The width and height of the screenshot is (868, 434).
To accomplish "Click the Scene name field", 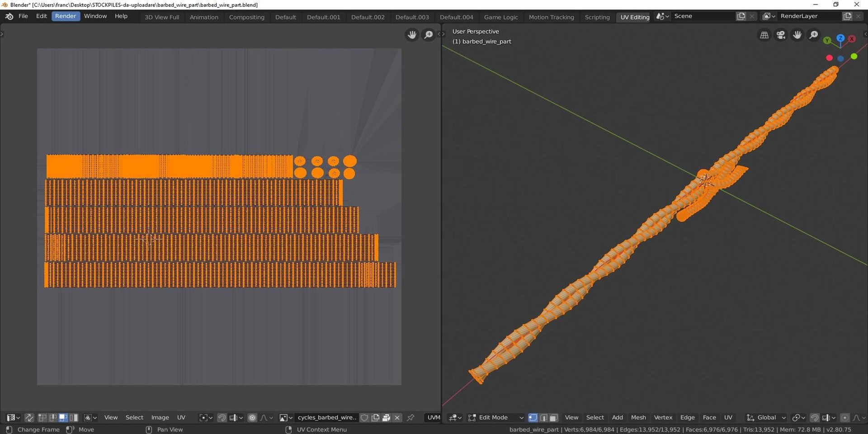I will (703, 16).
